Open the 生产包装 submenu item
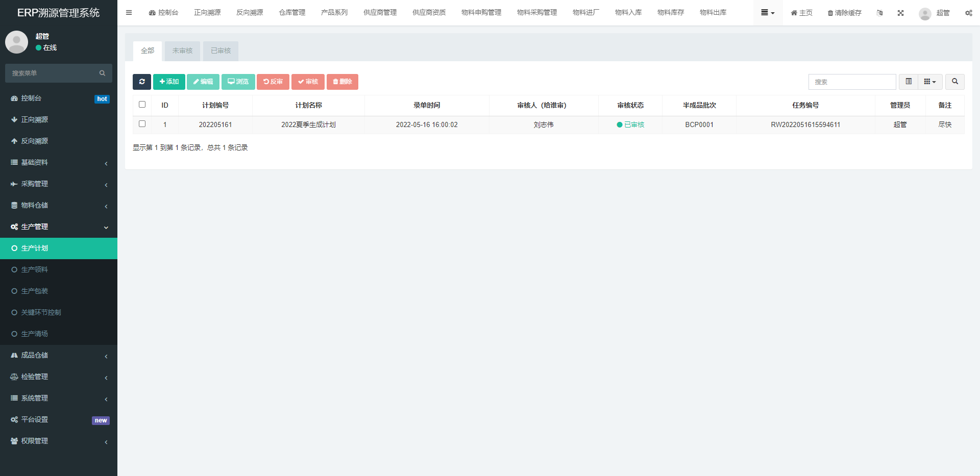The width and height of the screenshot is (980, 476). (59, 291)
